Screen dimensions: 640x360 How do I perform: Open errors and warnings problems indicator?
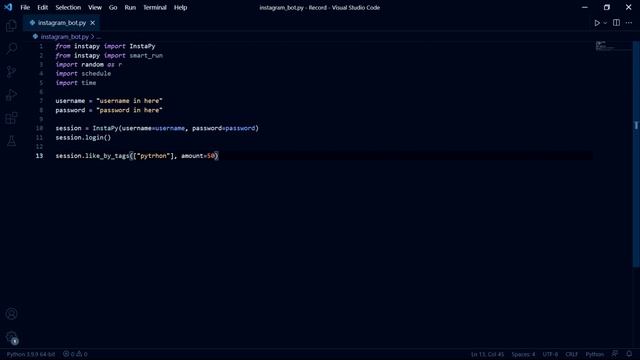[75, 354]
